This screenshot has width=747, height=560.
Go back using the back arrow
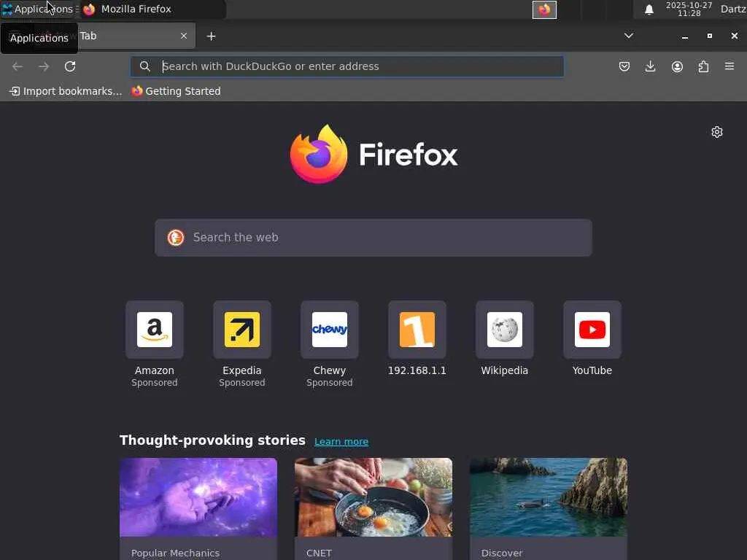coord(18,66)
